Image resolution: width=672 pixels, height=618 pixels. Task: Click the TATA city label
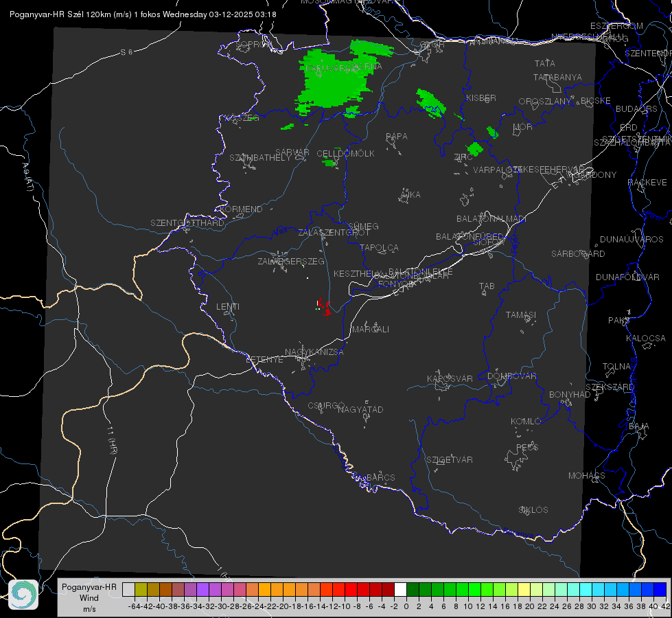pos(545,63)
